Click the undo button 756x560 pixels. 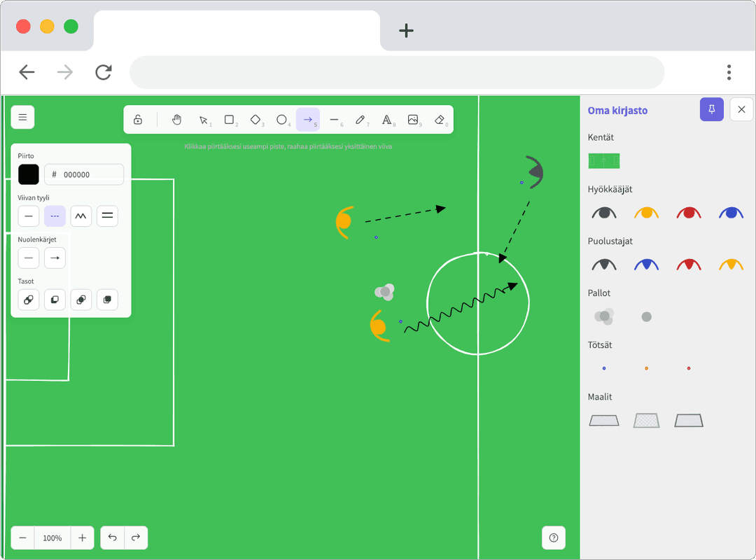click(113, 538)
